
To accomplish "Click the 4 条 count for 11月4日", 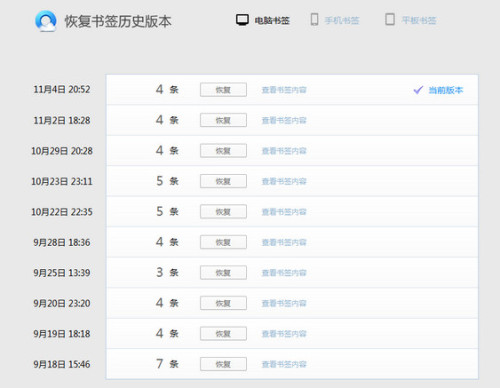I will pos(167,89).
